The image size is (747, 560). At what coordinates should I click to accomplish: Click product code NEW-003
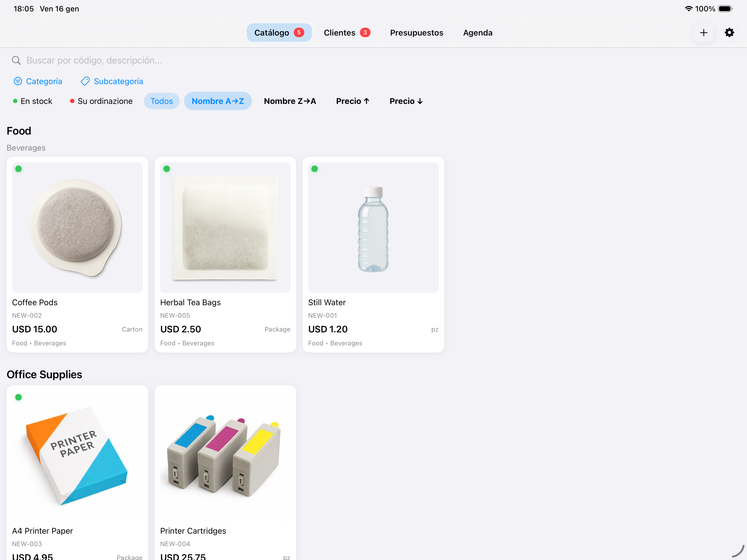click(27, 544)
